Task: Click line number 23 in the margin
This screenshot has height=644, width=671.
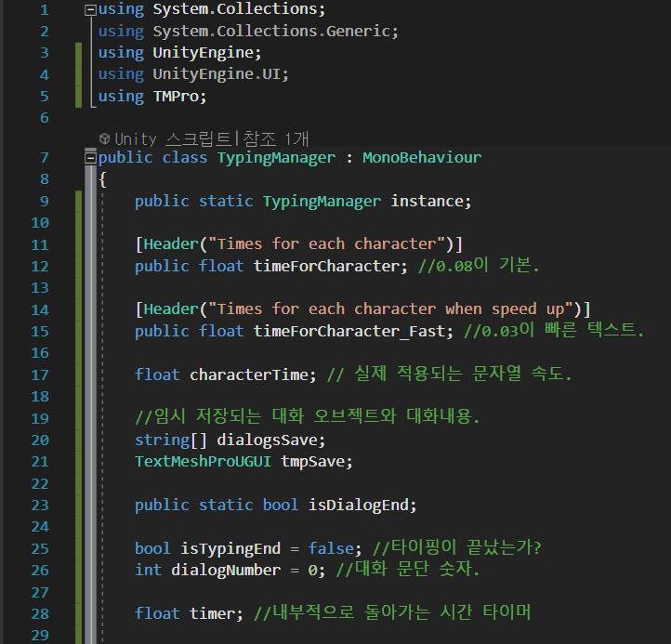Action: pyautogui.click(x=40, y=506)
